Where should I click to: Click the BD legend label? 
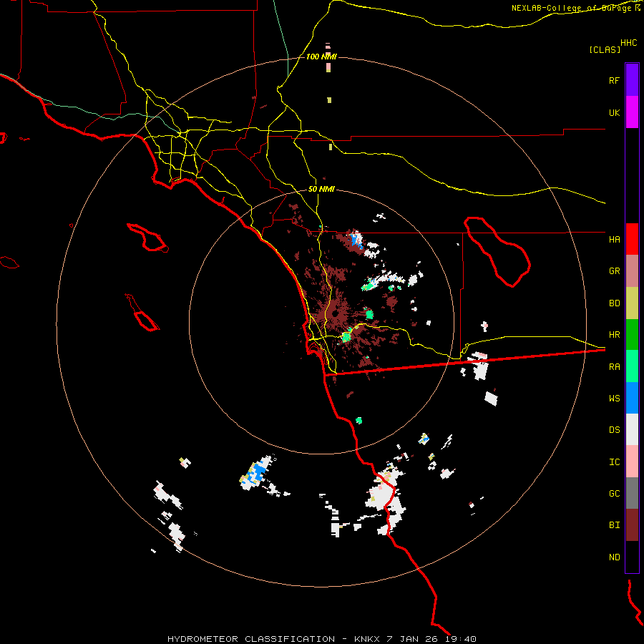614,303
